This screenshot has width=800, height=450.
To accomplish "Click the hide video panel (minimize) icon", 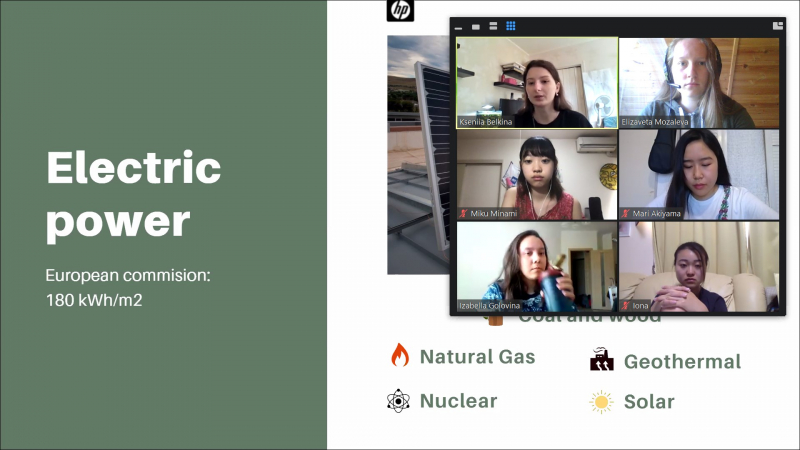I will pos(459,27).
